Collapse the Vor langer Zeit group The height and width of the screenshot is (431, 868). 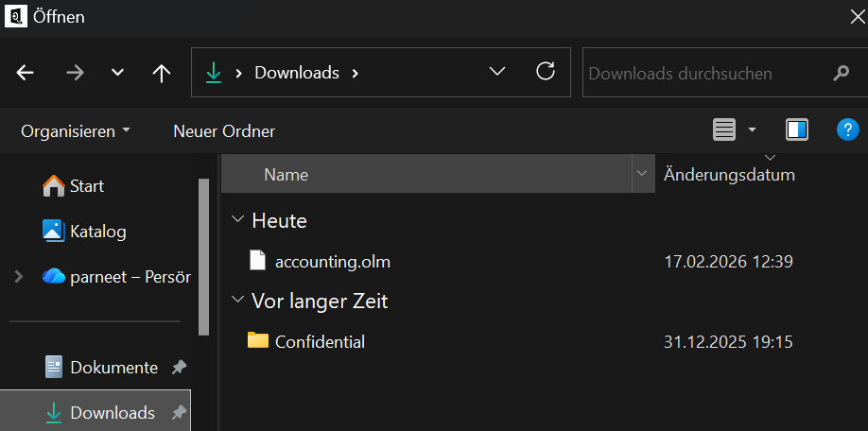(x=236, y=302)
